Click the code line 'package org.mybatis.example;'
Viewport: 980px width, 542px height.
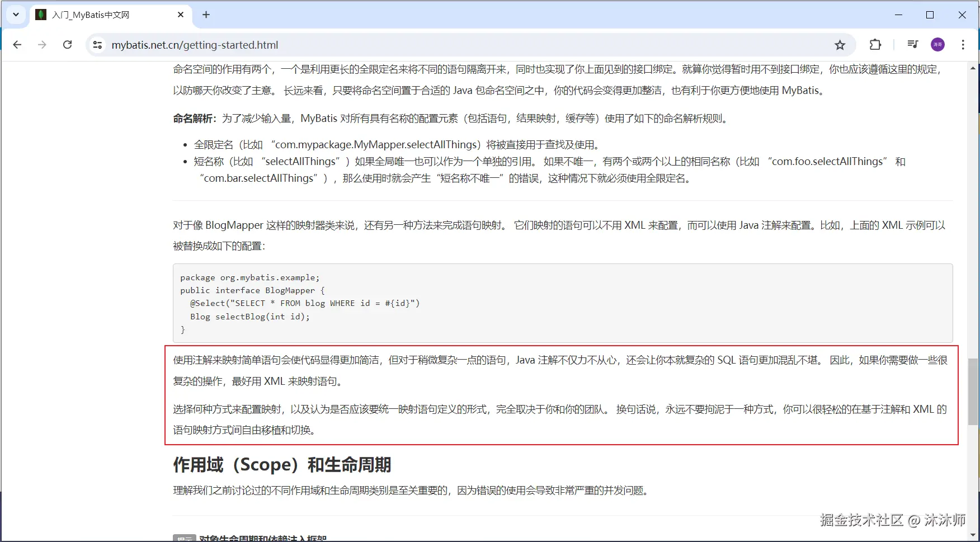click(250, 277)
